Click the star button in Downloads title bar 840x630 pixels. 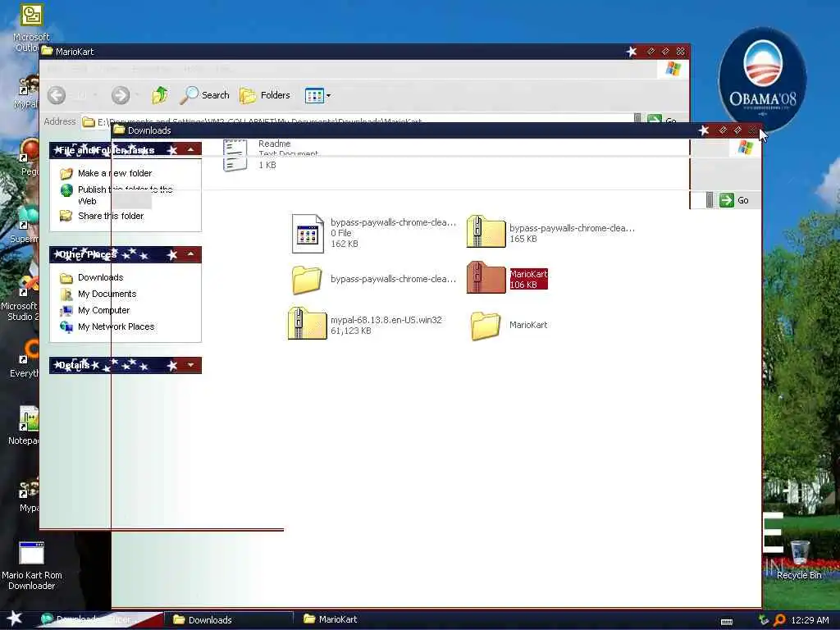(x=704, y=130)
